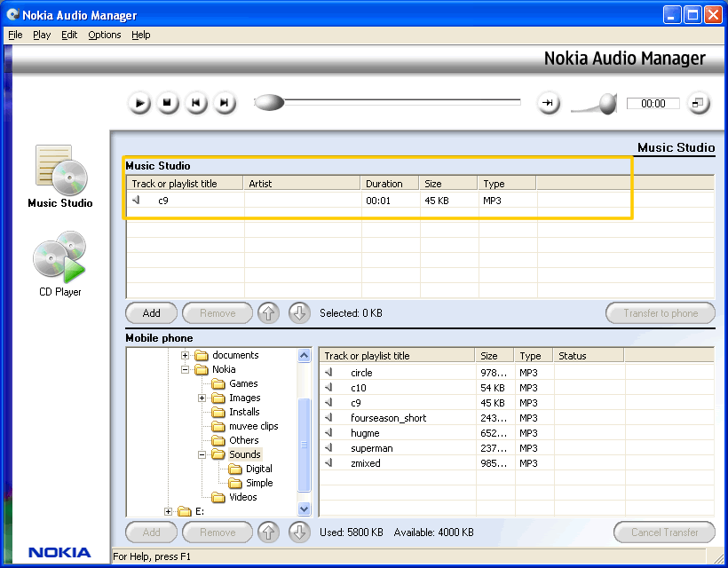728x568 pixels.
Task: Move track down in Music Studio list
Action: point(299,312)
